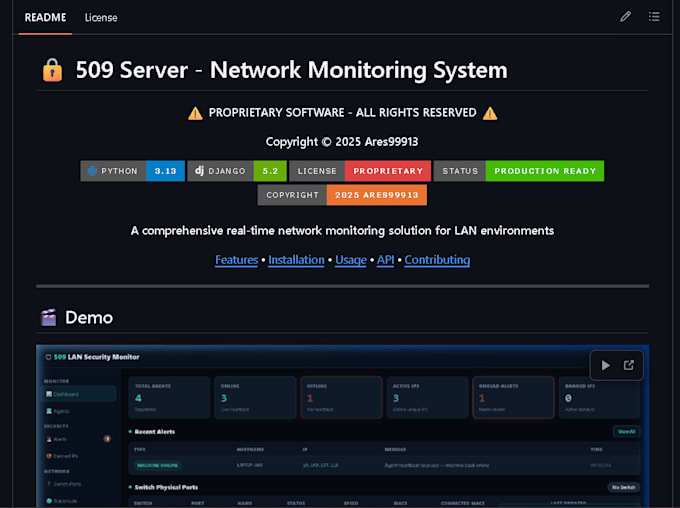Screen dimensions: 680x508
Task: Open the Usage link
Action: point(350,259)
